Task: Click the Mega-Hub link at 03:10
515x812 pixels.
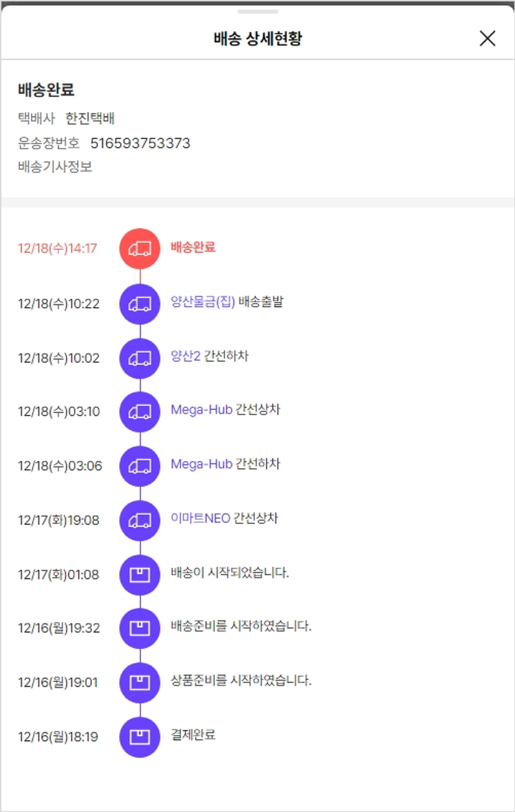Action: tap(201, 410)
